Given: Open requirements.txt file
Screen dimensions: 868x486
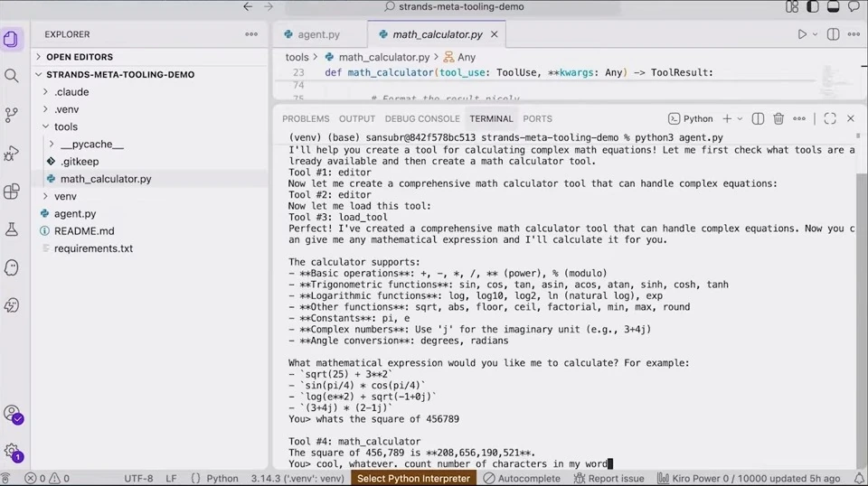Looking at the screenshot, I should (x=149, y=248).
